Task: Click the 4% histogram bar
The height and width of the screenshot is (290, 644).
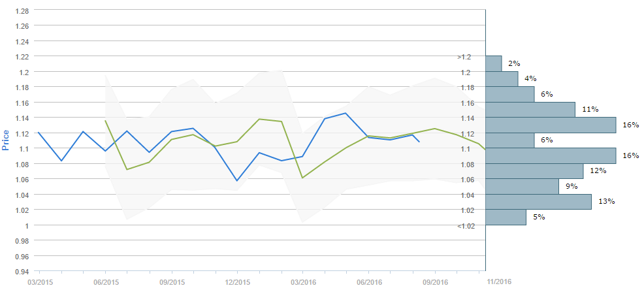Action: tap(502, 78)
